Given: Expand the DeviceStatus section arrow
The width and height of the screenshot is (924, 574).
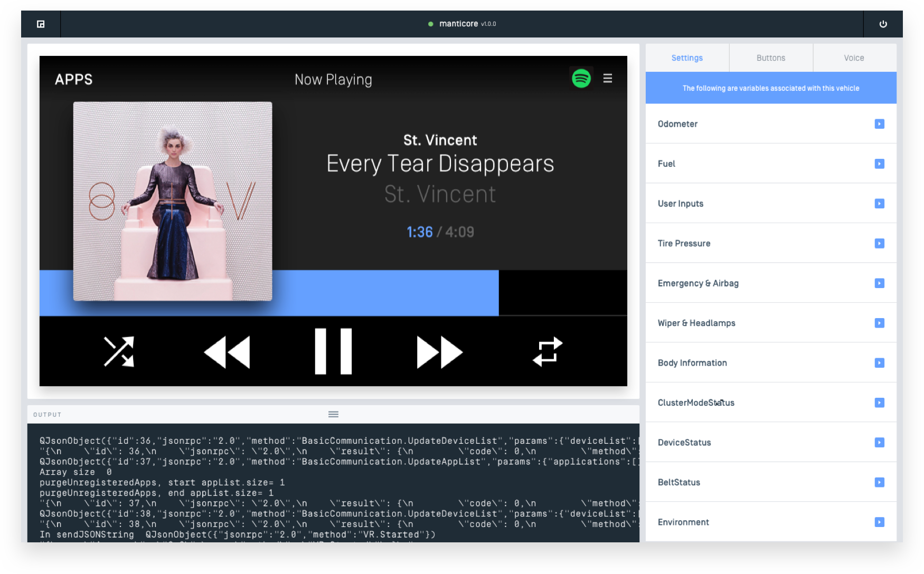Looking at the screenshot, I should point(879,443).
